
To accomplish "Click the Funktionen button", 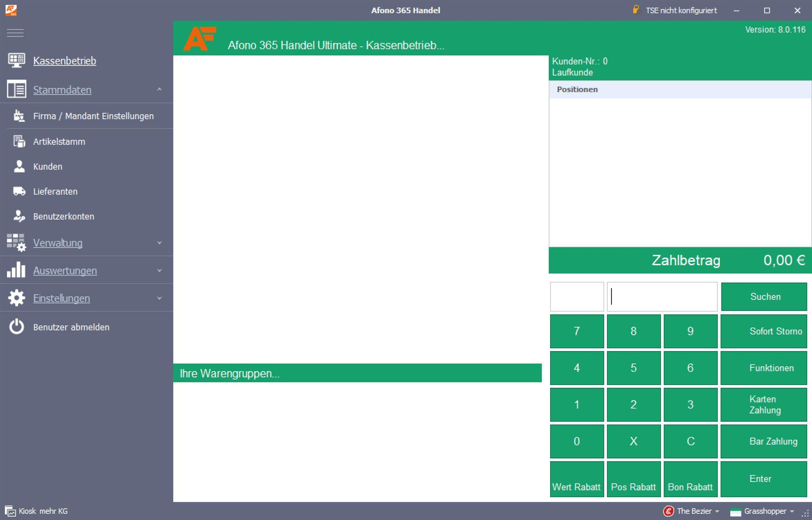I will pos(764,368).
